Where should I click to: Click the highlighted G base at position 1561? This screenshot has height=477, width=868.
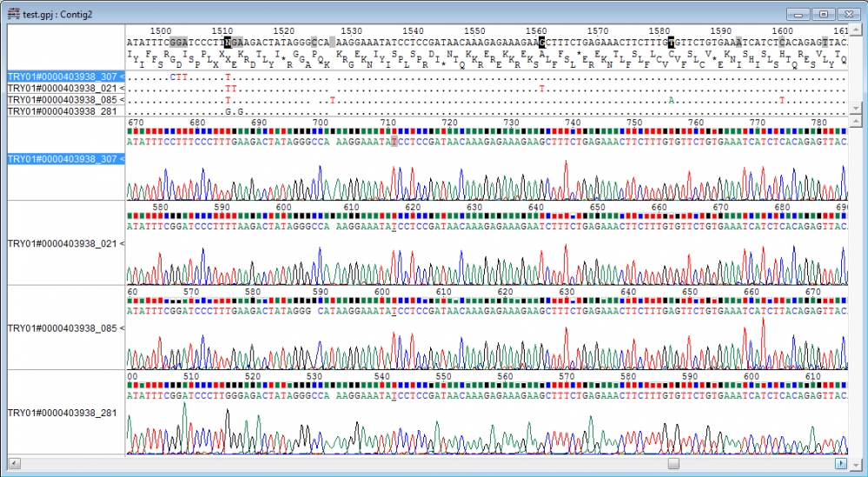coord(542,43)
